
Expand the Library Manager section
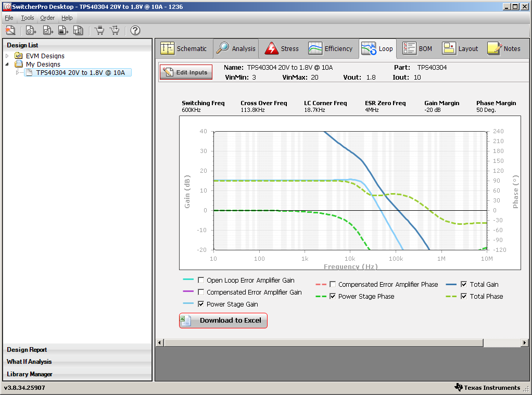point(78,374)
